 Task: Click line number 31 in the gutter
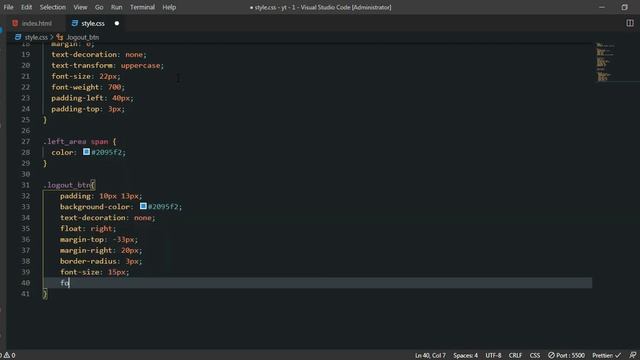click(x=25, y=185)
